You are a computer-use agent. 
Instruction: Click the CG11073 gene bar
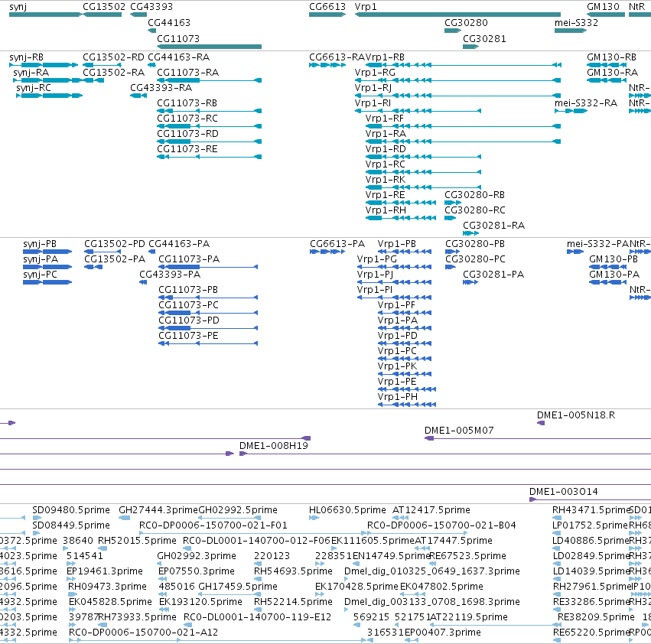pos(210,47)
